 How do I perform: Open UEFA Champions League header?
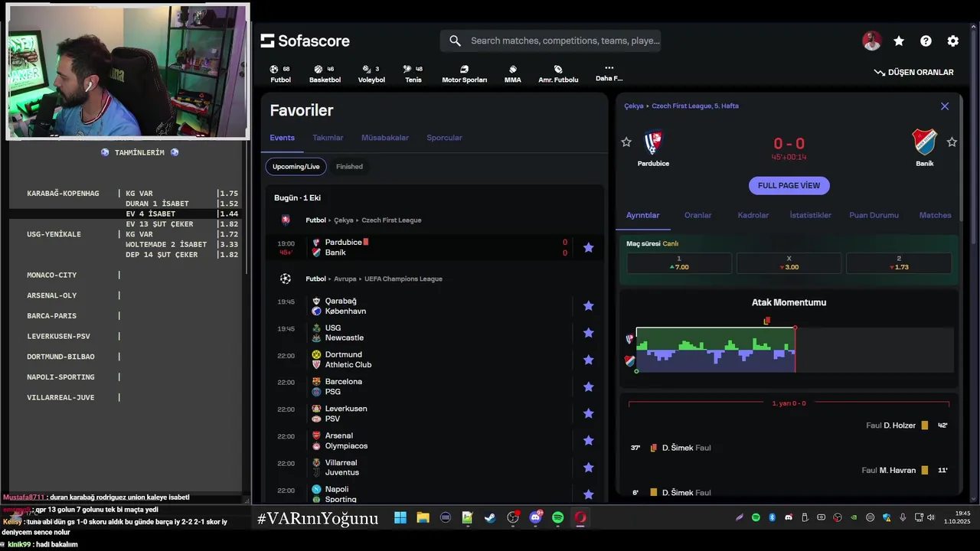coord(403,279)
